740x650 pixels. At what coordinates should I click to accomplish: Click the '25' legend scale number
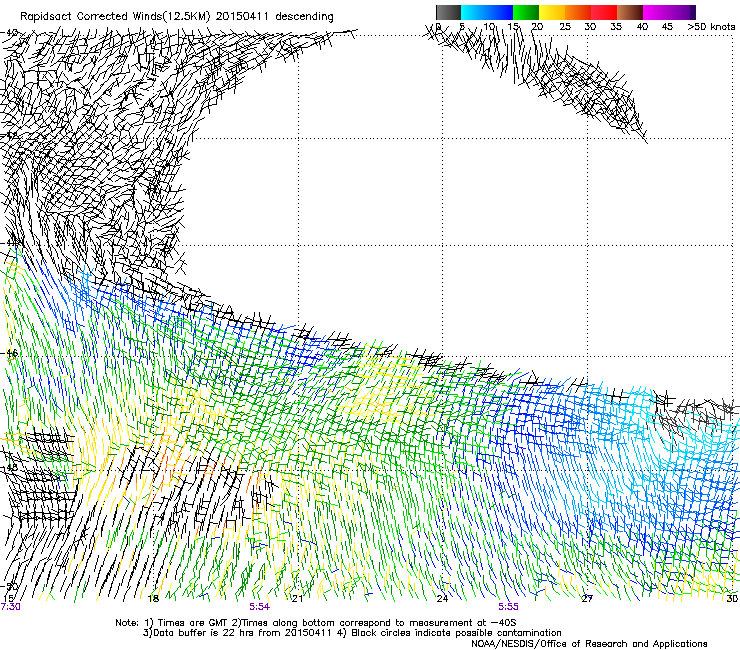565,26
